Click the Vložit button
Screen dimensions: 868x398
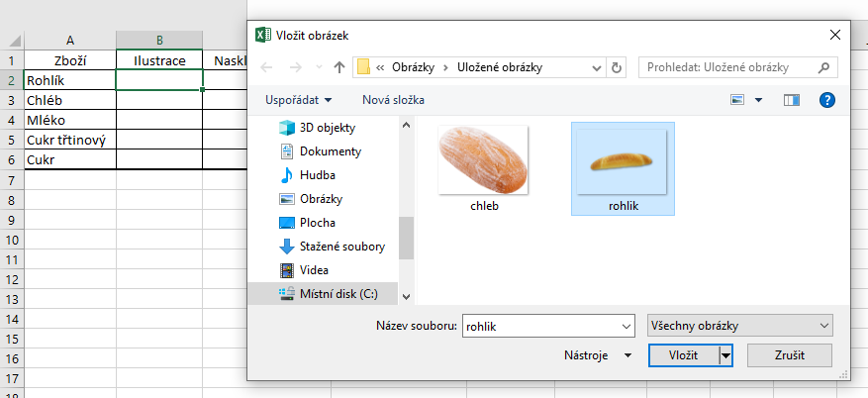coord(683,355)
